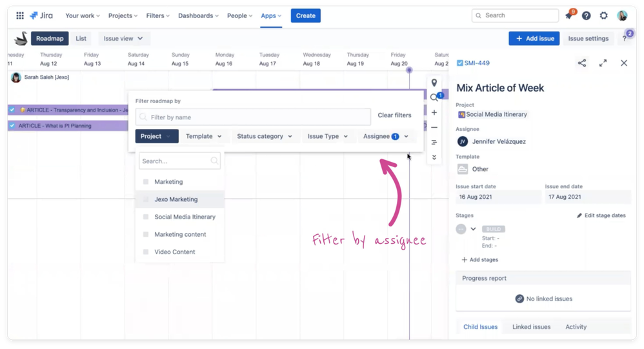The height and width of the screenshot is (349, 644).
Task: Zoom in the roadmap with plus icon
Action: point(434,112)
